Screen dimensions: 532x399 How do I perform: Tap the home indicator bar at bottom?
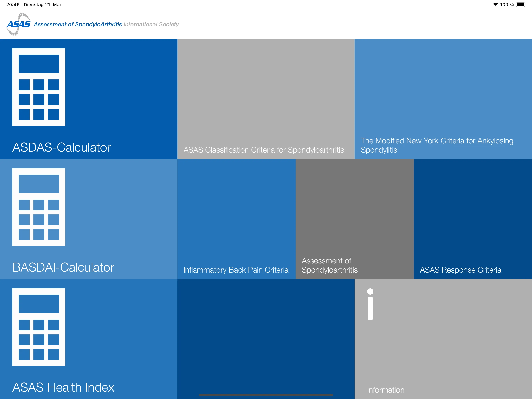click(266, 395)
